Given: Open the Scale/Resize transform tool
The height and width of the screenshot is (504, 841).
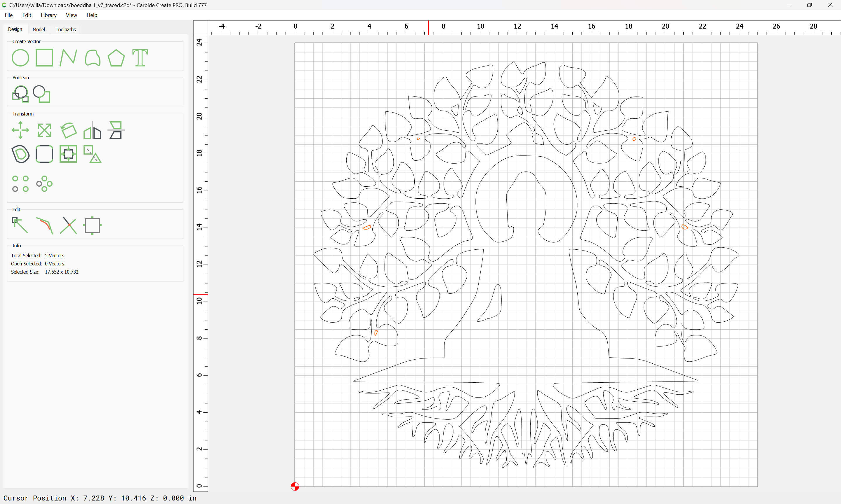Looking at the screenshot, I should [44, 130].
